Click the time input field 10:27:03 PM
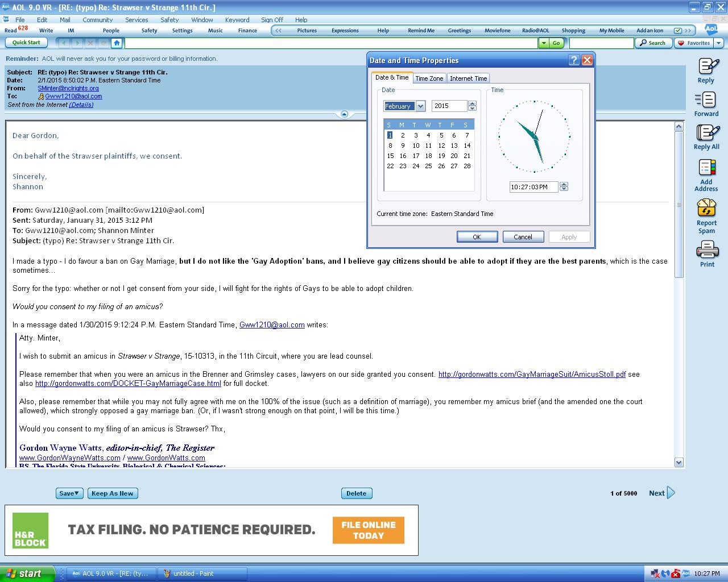Screen dimensions: 728x582 [x=533, y=187]
